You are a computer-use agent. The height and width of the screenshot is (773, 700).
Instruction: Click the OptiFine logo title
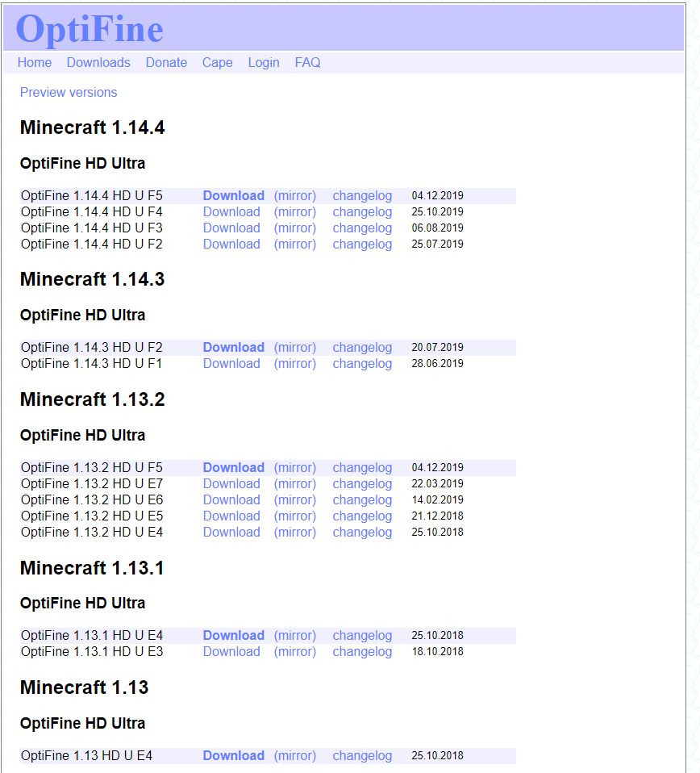90,28
